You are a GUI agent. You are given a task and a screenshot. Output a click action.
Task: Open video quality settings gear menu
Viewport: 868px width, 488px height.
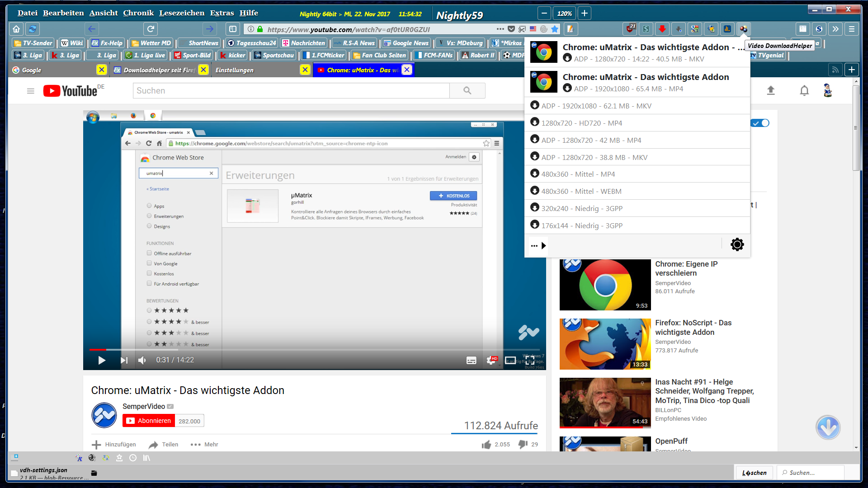491,360
